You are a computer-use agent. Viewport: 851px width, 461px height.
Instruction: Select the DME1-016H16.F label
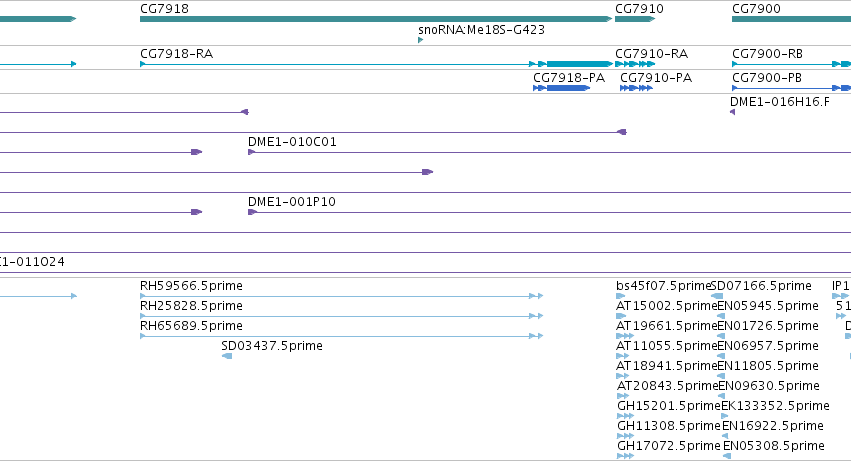[x=780, y=102]
